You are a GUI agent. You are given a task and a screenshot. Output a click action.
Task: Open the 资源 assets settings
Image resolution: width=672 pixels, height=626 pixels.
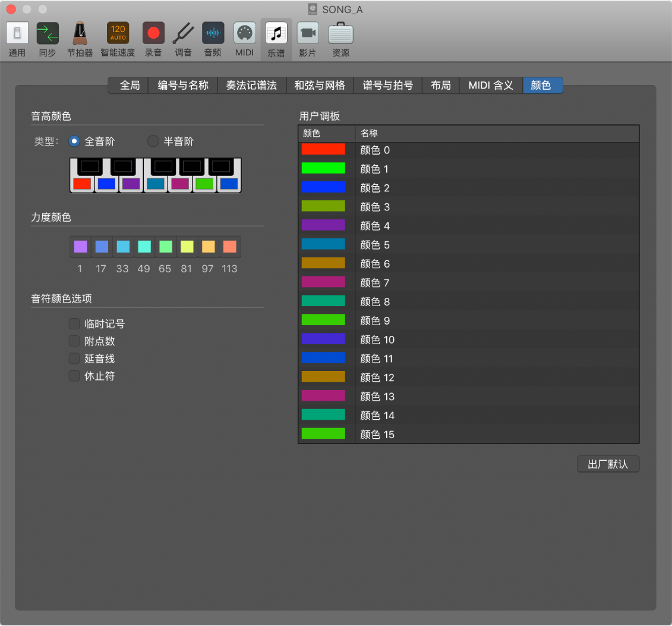click(x=340, y=39)
